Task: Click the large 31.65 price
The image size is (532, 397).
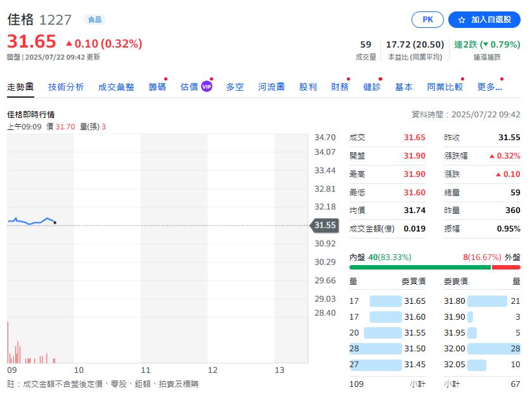Action: [x=32, y=42]
